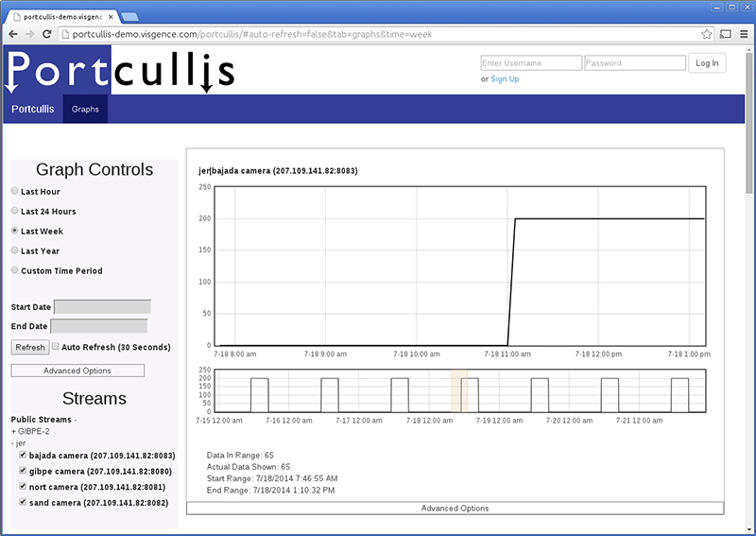Uncheck bajada camera stream
The image size is (756, 536).
point(22,455)
